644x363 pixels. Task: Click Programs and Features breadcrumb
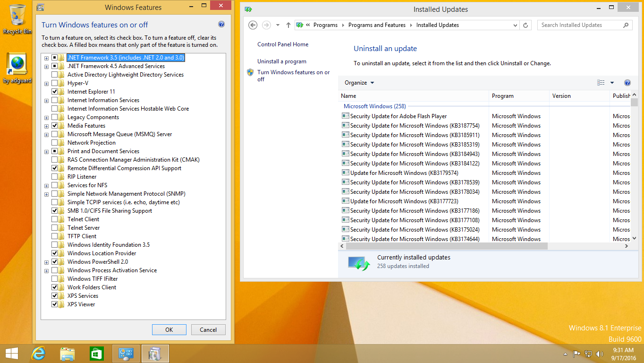pyautogui.click(x=377, y=25)
